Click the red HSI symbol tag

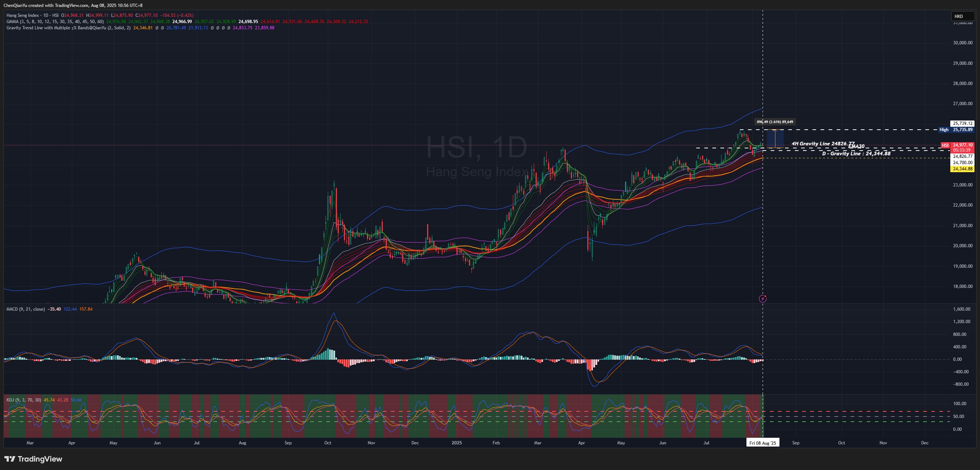point(945,145)
